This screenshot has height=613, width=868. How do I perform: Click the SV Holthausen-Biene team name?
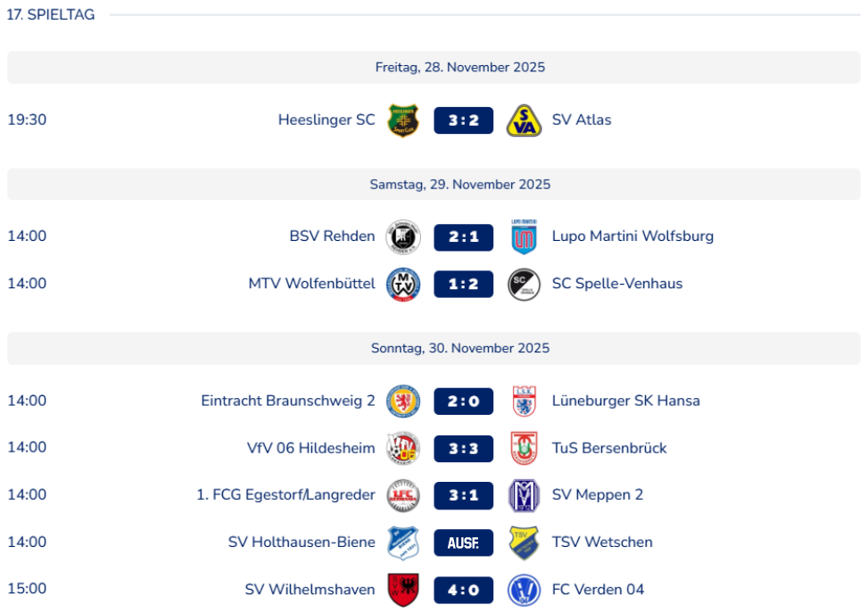tap(302, 543)
